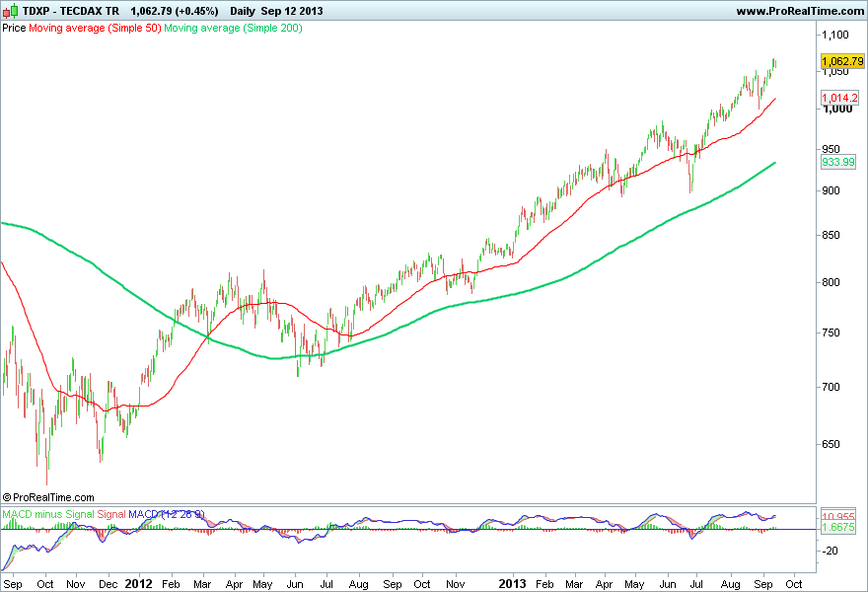Click the MACD (12 26 9) legend label

coord(167,514)
